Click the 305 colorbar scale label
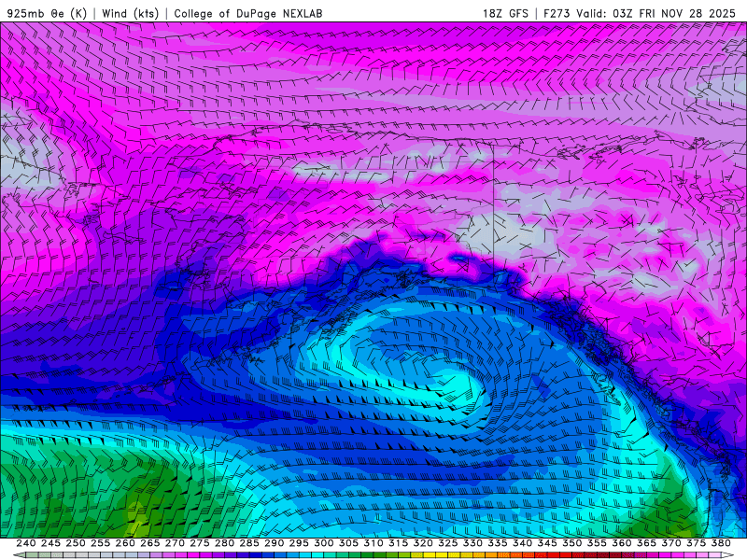 [x=348, y=543]
